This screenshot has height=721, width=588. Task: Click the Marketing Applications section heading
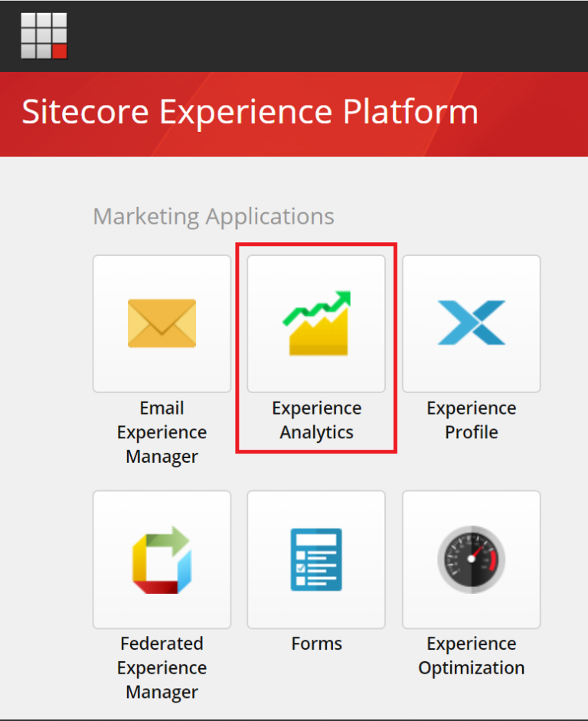(213, 216)
